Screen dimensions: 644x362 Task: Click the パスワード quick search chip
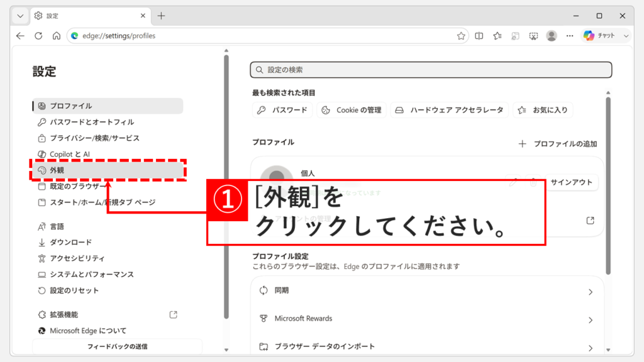[x=282, y=110]
